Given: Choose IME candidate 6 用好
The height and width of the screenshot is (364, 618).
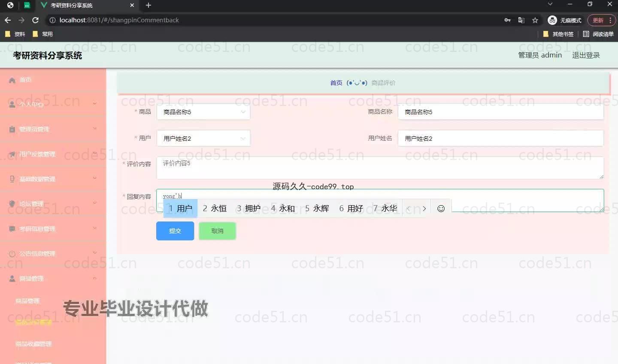Looking at the screenshot, I should point(351,209).
